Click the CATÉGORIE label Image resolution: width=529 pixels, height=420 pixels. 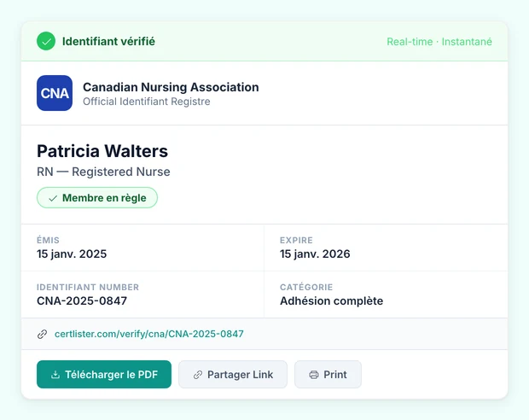(x=306, y=287)
